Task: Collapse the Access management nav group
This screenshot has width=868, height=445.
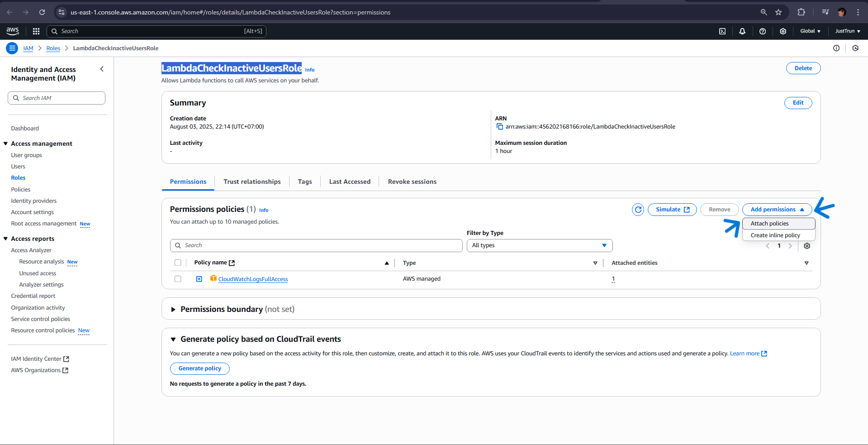Action: pos(5,144)
